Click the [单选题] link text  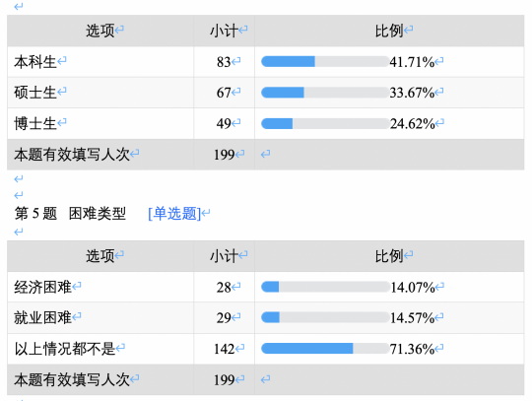tap(174, 214)
